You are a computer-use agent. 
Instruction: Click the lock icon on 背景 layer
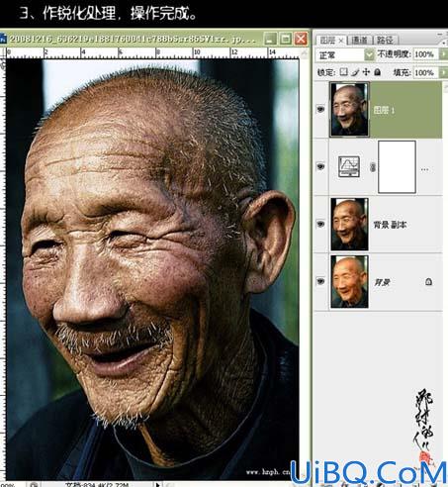pyautogui.click(x=428, y=282)
